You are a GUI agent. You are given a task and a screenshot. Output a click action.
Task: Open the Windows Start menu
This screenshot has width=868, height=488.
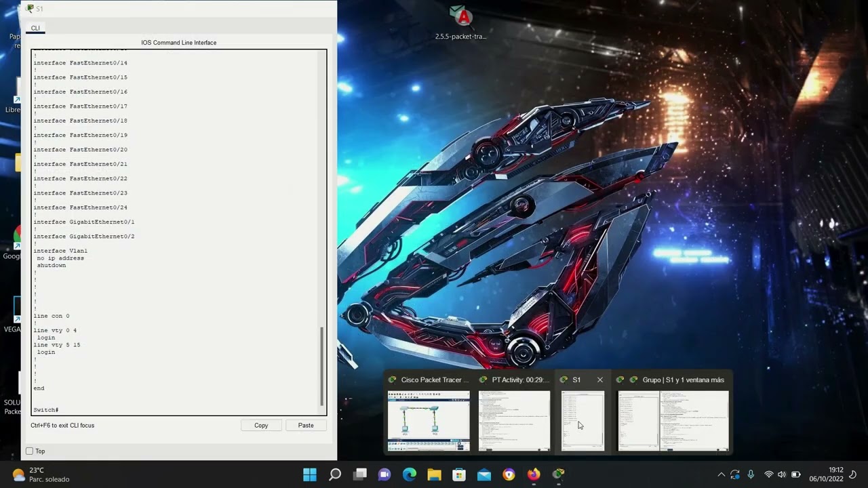[310, 474]
